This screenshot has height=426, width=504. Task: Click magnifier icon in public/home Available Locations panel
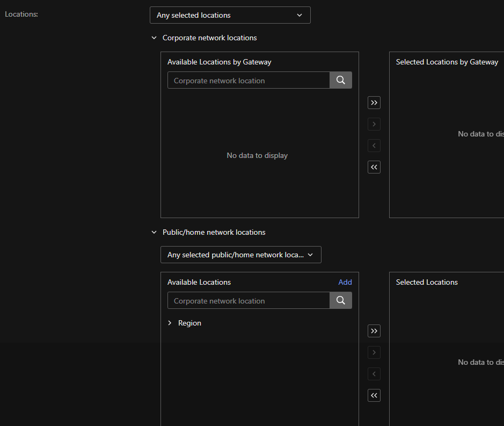tap(341, 301)
